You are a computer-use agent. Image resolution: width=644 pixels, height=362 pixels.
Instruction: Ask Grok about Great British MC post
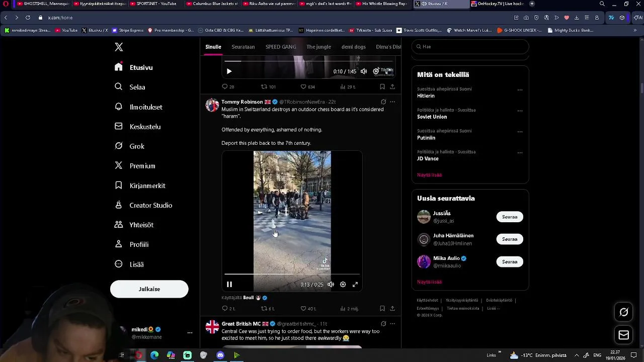(x=383, y=324)
